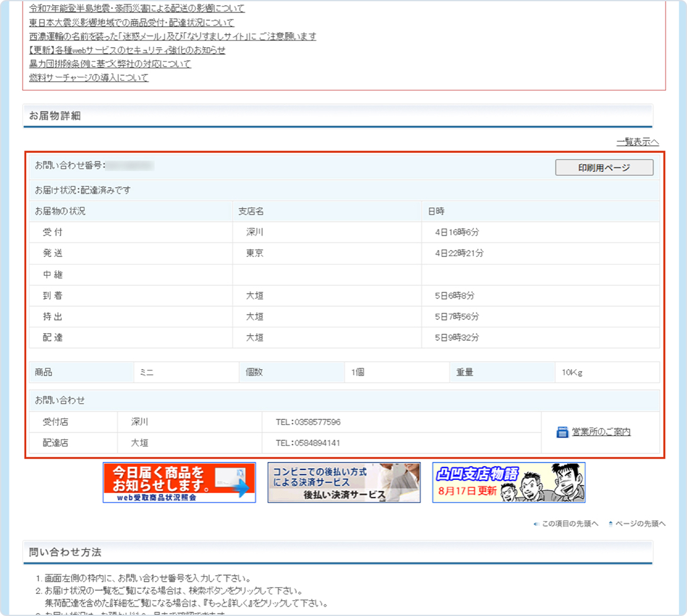Viewport: 687px width, 616px height.
Task: Open the 令和7年能登半島地震 delivery impact notice
Action: pos(137,8)
